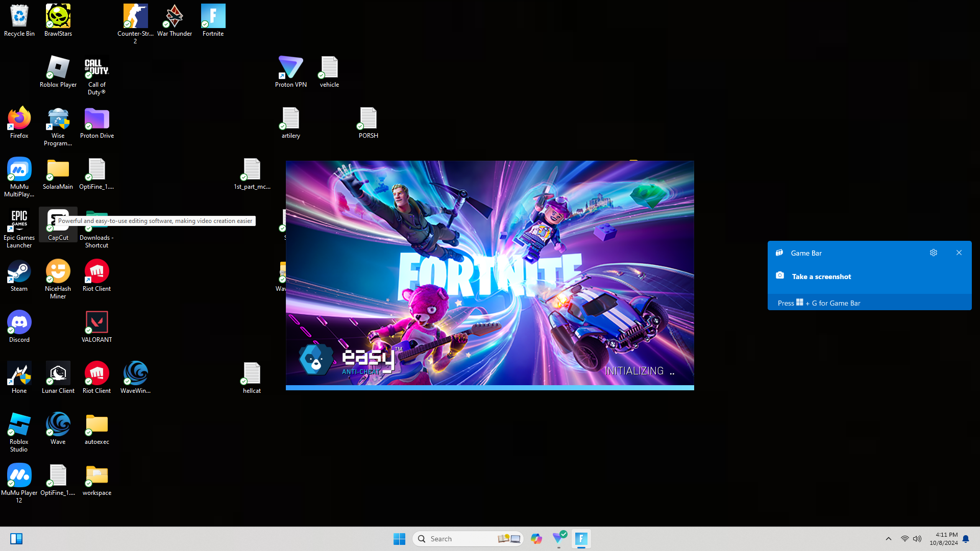This screenshot has width=980, height=551.
Task: Click Take a screenshot in Game Bar
Action: coord(821,277)
